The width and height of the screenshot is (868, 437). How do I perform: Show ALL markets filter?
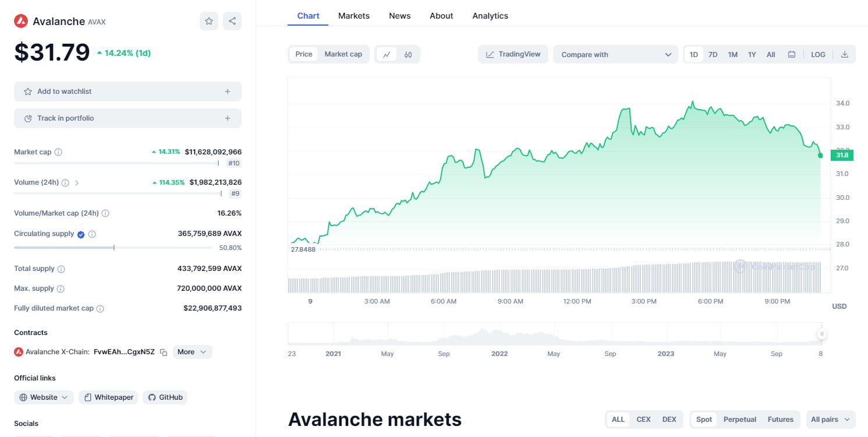click(618, 420)
